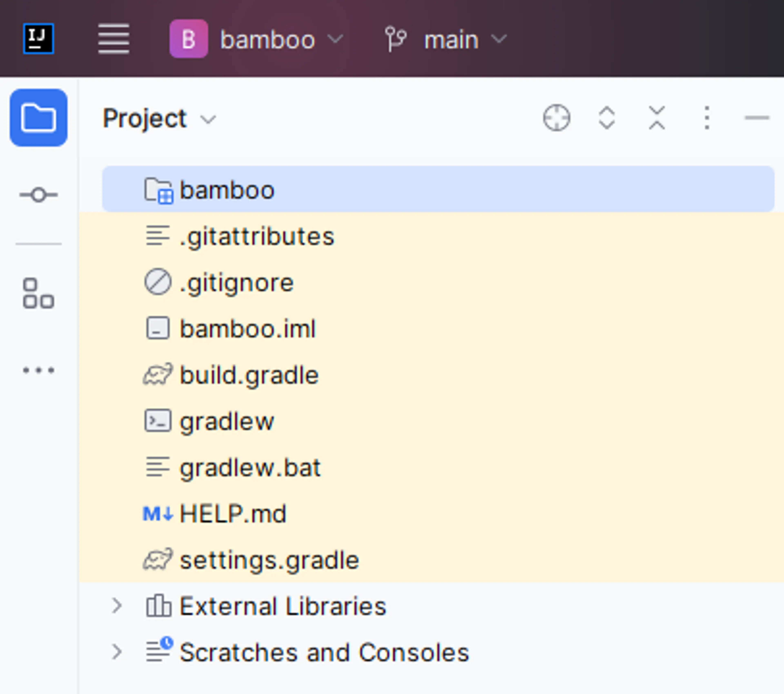
Task: Click the purple B project badge
Action: point(189,39)
